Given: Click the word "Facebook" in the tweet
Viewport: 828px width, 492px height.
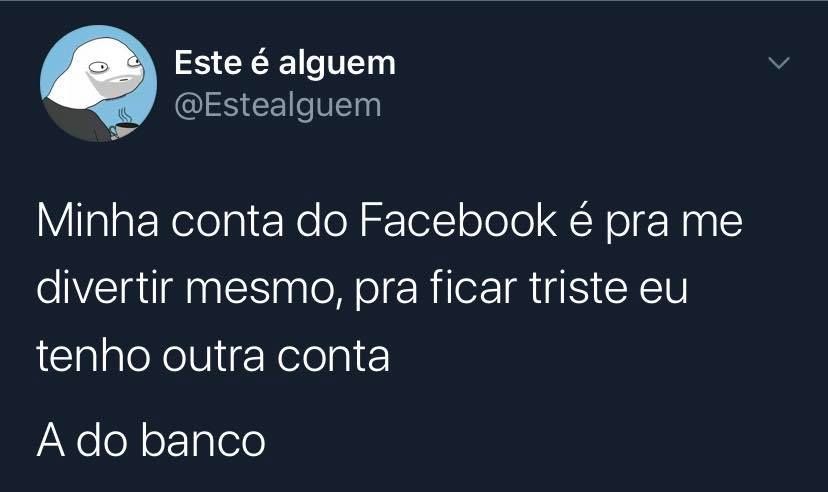Looking at the screenshot, I should 458,221.
